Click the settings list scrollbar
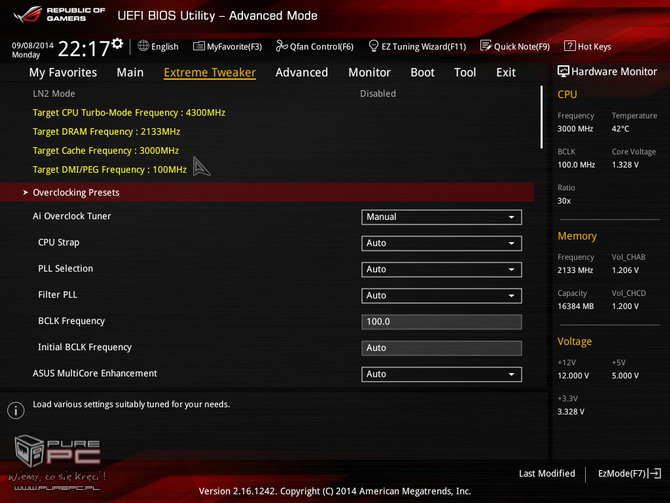 click(541, 118)
